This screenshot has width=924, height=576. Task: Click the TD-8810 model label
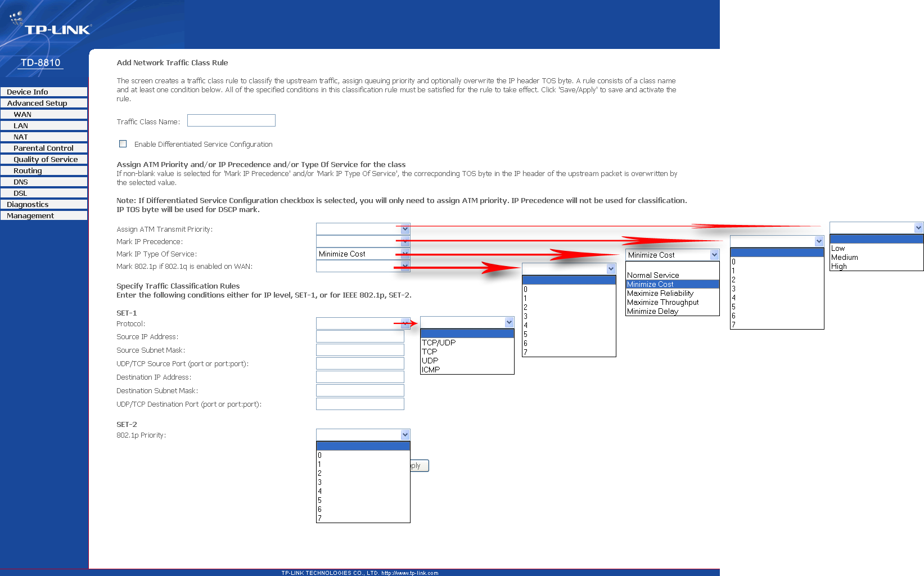[x=40, y=62]
